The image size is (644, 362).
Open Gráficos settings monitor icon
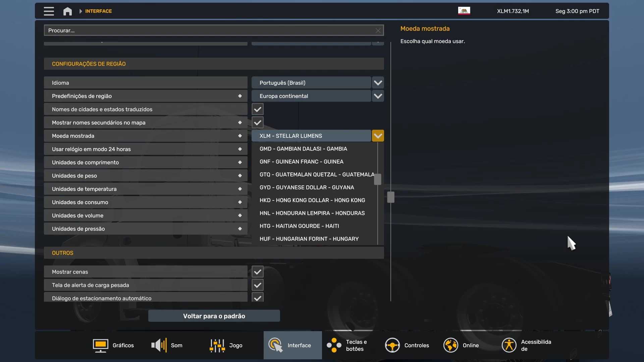coord(100,345)
